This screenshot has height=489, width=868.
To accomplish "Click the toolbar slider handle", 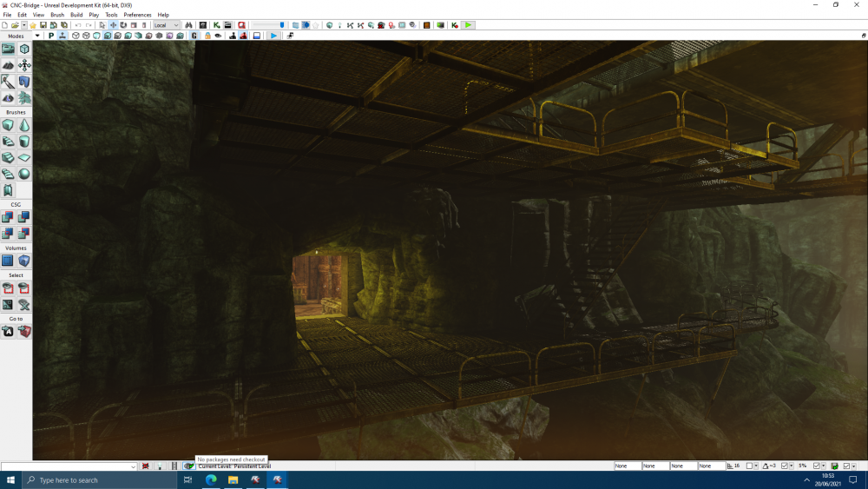I will pyautogui.click(x=282, y=25).
